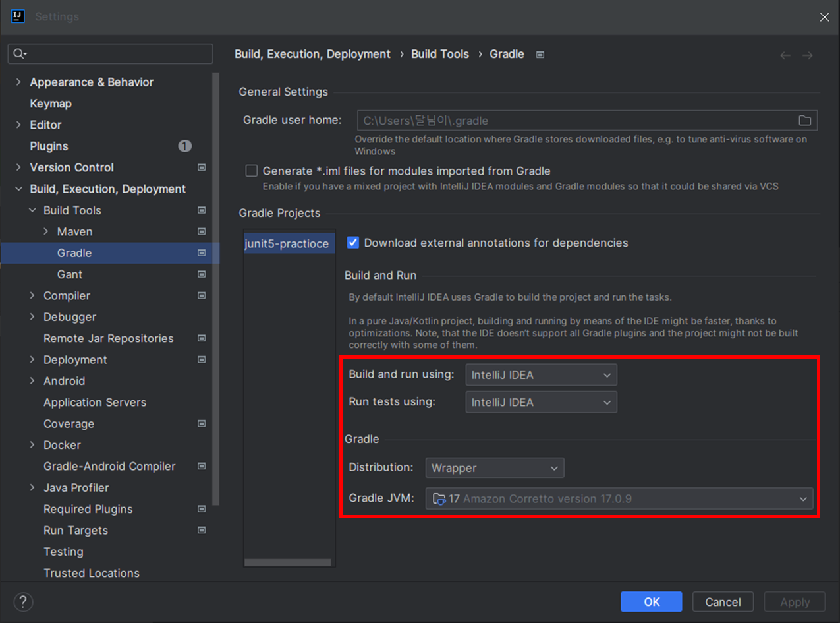This screenshot has height=623, width=840.
Task: Open Application Servers settings
Action: 95,402
